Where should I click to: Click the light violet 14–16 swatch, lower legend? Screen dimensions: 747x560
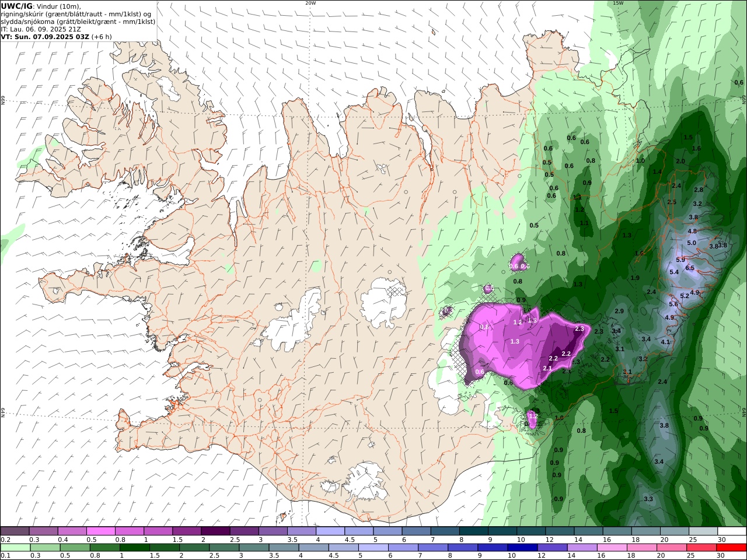point(582,548)
